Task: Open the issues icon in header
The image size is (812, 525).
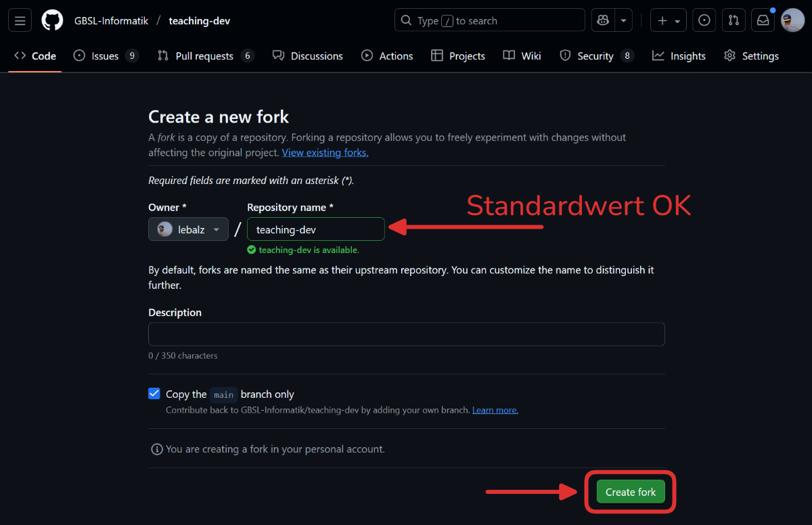Action: (704, 20)
